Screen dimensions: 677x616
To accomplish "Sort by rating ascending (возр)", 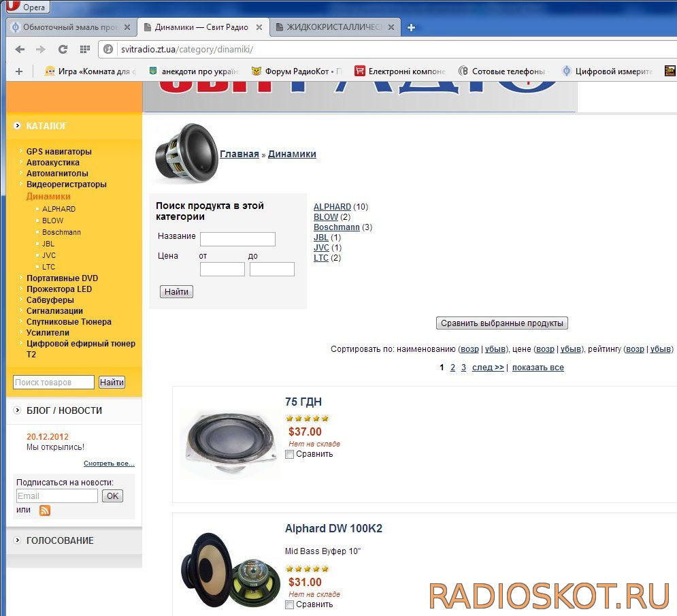I will pyautogui.click(x=635, y=349).
